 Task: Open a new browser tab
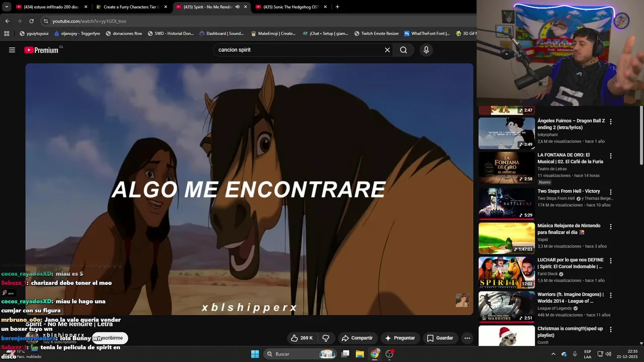pos(337,7)
